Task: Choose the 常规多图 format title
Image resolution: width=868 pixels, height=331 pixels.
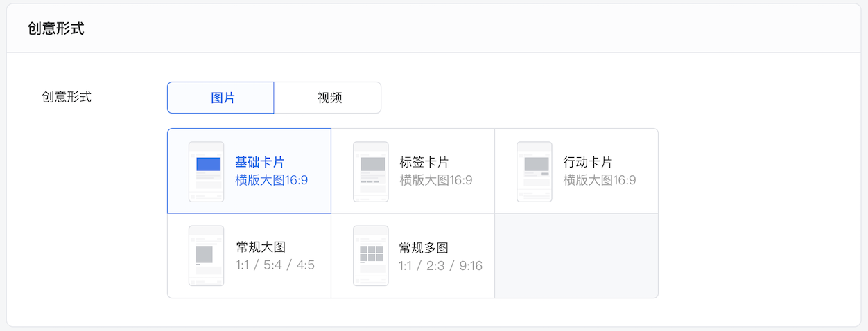Action: click(424, 247)
